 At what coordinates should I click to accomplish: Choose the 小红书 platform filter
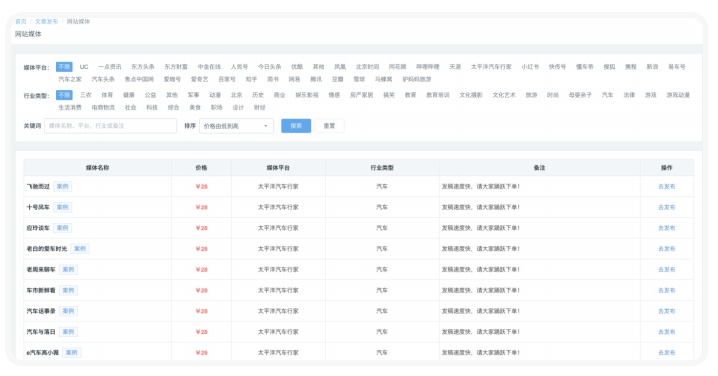530,67
